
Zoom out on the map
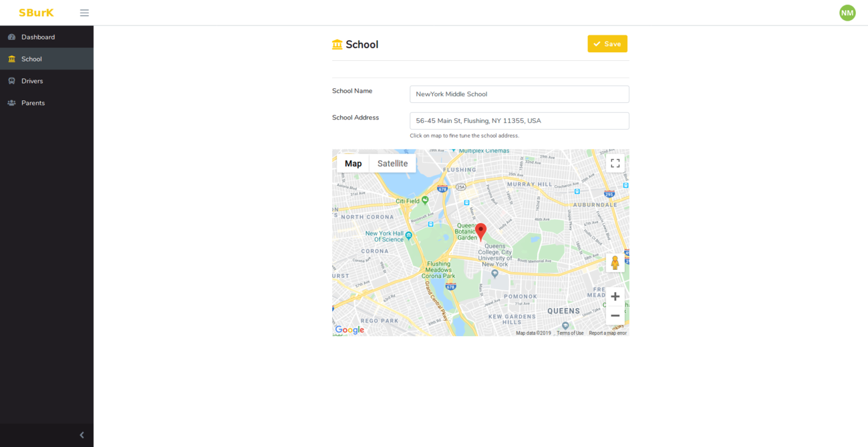coord(615,315)
